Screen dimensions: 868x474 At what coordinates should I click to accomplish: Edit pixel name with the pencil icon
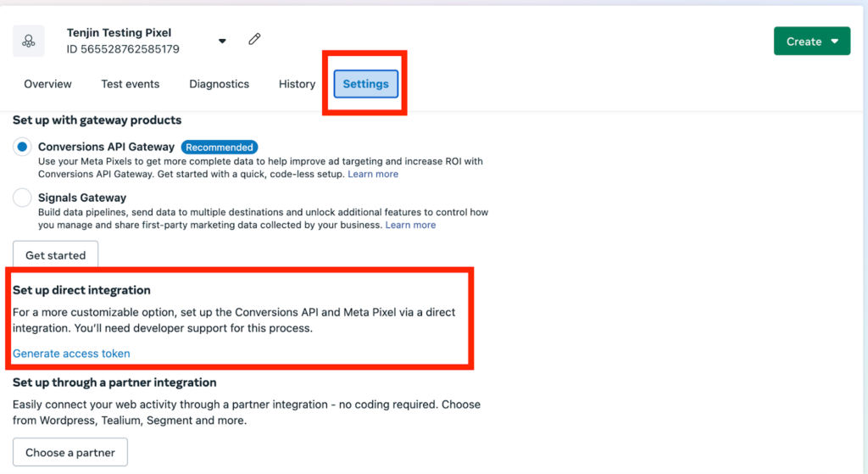tap(254, 39)
